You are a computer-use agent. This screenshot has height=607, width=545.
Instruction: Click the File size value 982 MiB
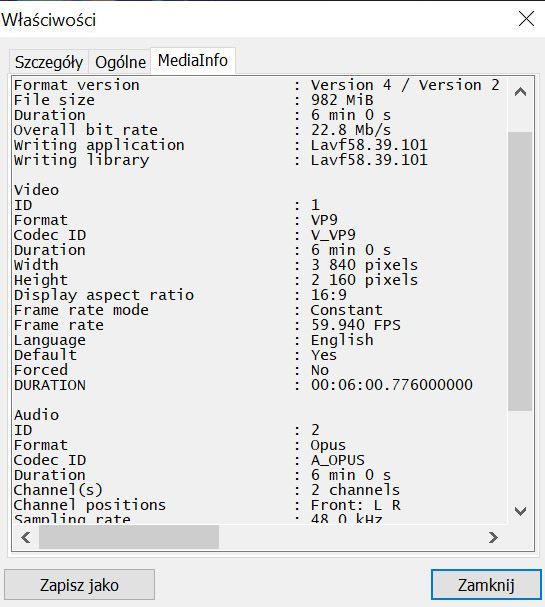[342, 100]
